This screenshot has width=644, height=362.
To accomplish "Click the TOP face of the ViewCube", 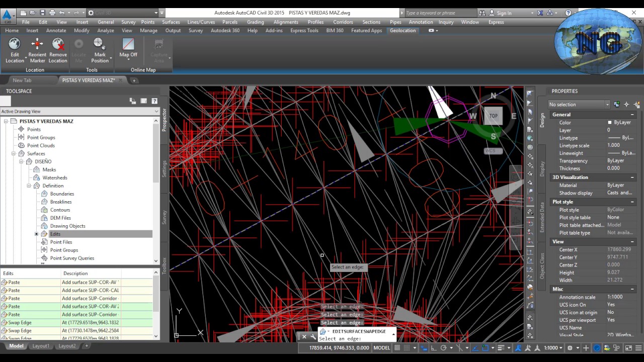I will [493, 116].
